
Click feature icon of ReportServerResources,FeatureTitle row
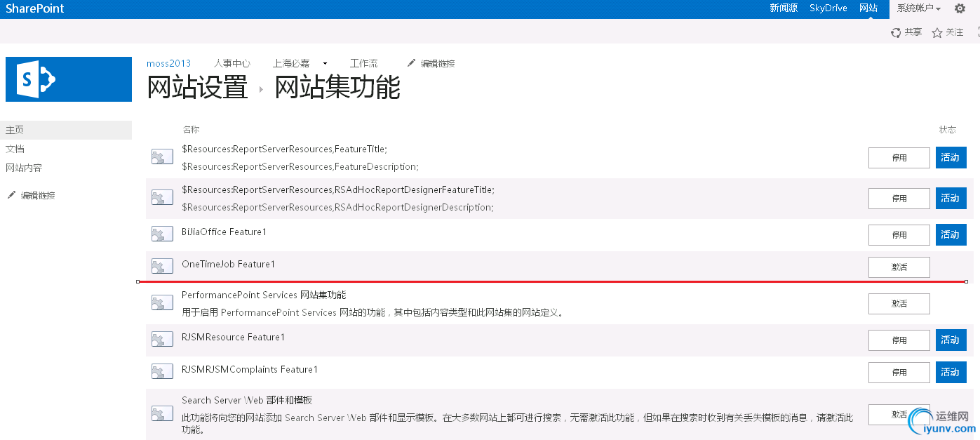pyautogui.click(x=162, y=157)
